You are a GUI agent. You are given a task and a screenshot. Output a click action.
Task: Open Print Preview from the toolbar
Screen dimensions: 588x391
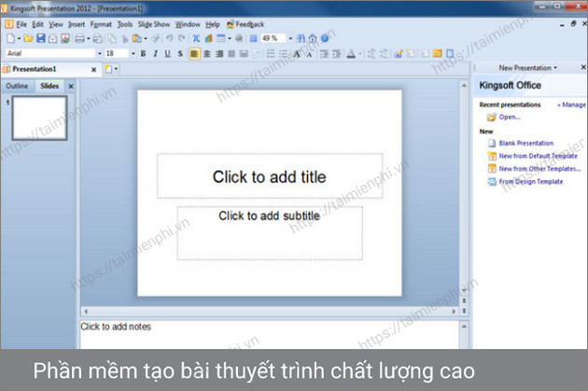coord(98,38)
